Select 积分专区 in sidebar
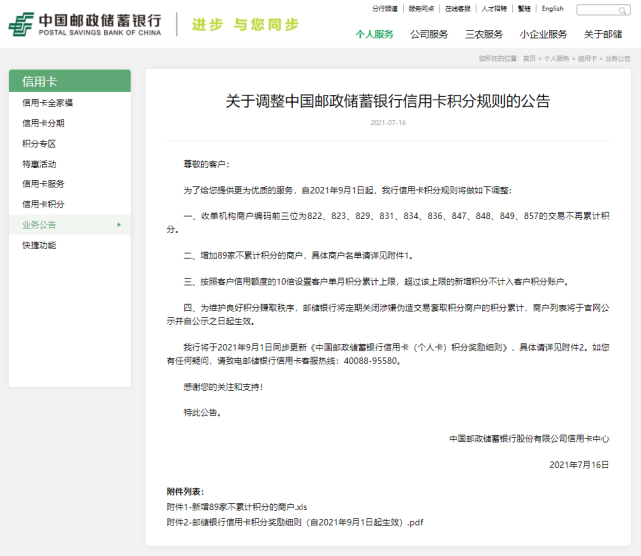 pyautogui.click(x=39, y=144)
